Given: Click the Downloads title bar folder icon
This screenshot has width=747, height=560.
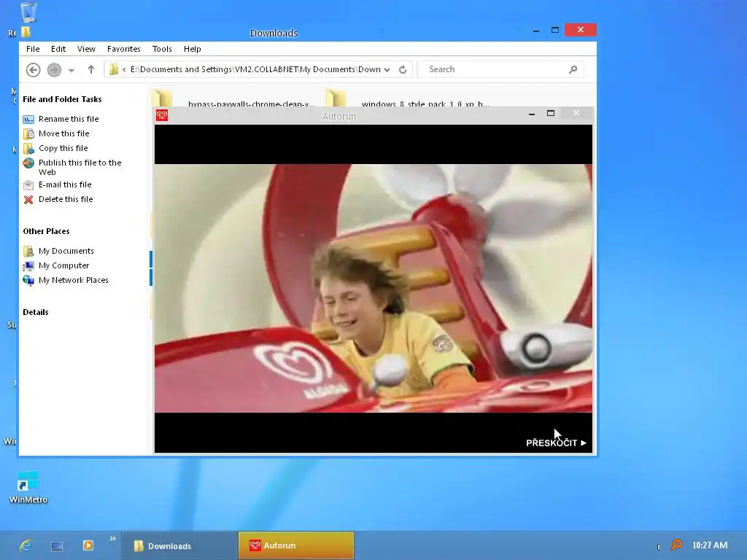Looking at the screenshot, I should click(26, 32).
